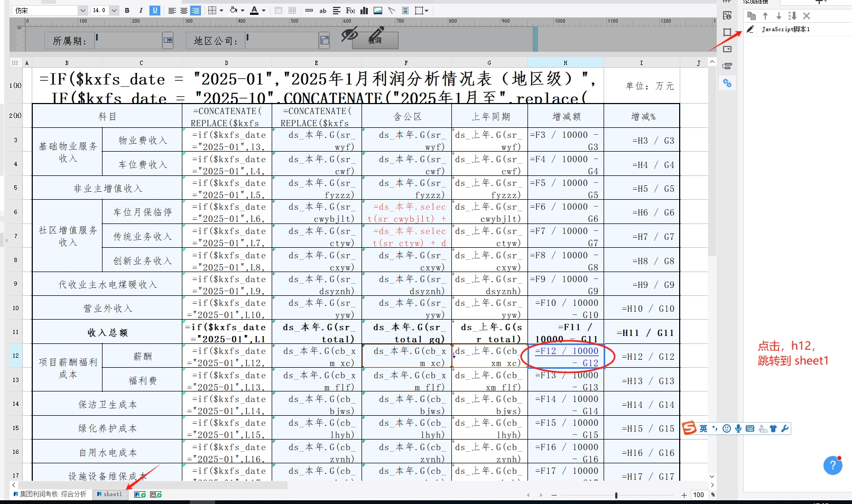
Task: Click the insert chart icon in the toolbar
Action: click(364, 11)
